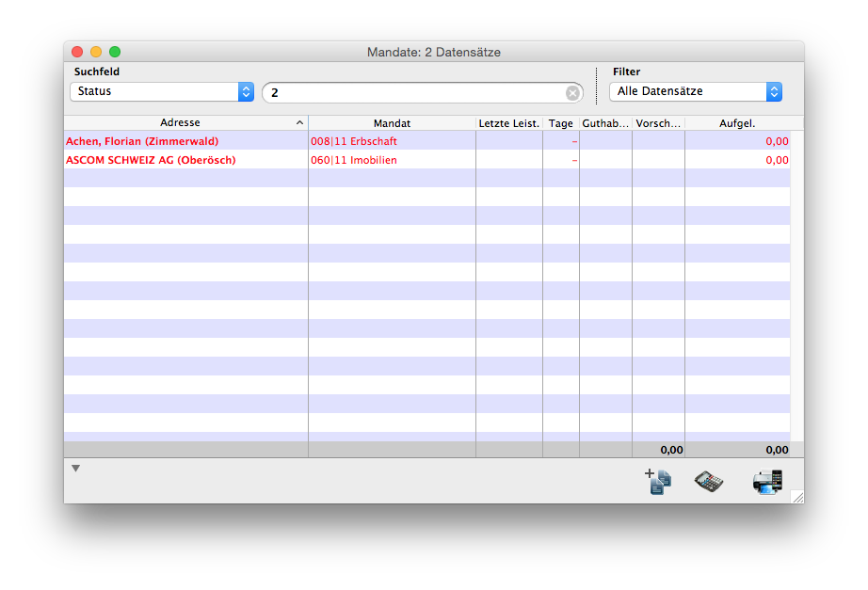The image size is (868, 590).
Task: Click the Aufgel. total 0,00 in footer
Action: [778, 450]
